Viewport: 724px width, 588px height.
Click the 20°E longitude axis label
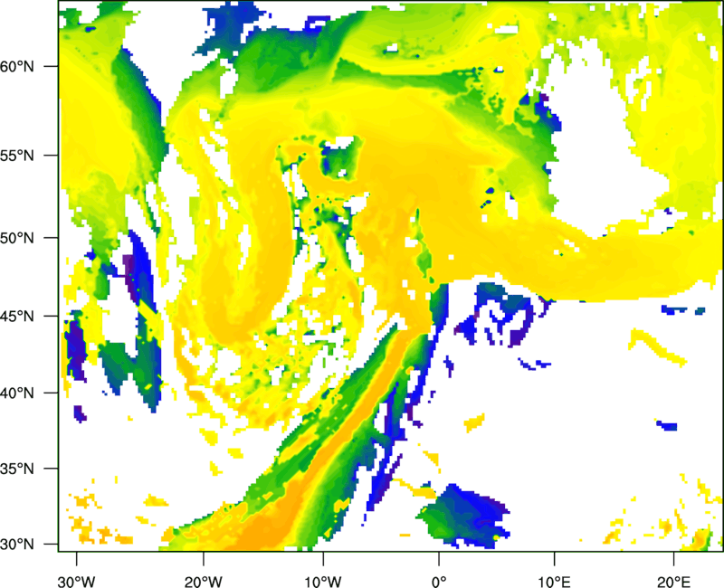point(673,582)
